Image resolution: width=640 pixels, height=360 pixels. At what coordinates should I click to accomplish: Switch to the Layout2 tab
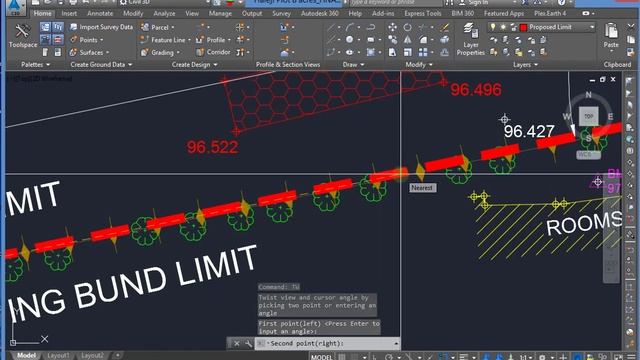coord(92,356)
